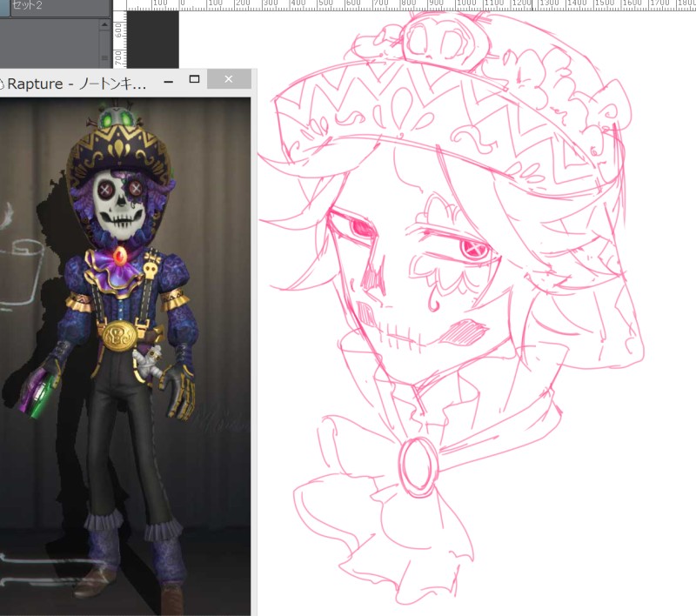Image resolution: width=696 pixels, height=616 pixels.
Task: Select the セット2 tab
Action: click(60, 7)
